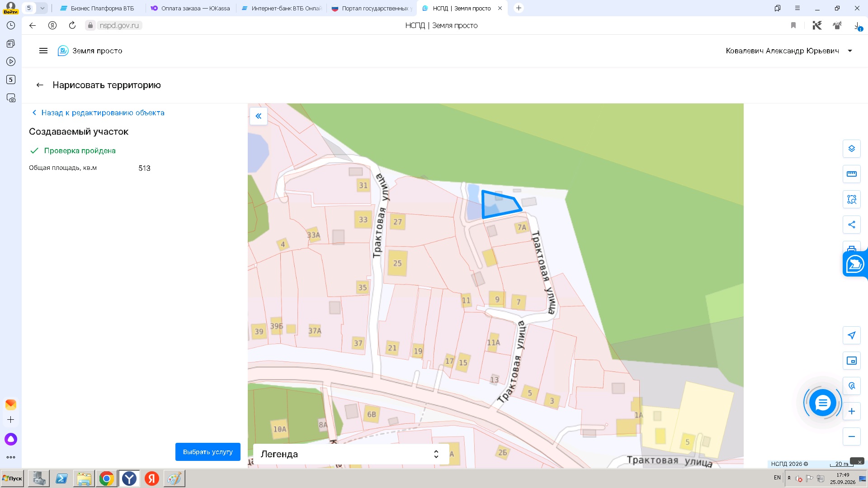
Task: Open the map layers icon
Action: pyautogui.click(x=851, y=149)
